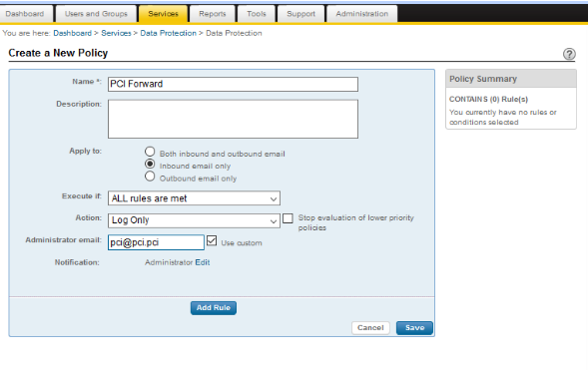Open the Reports tab
This screenshot has height=370, width=588.
pyautogui.click(x=213, y=14)
